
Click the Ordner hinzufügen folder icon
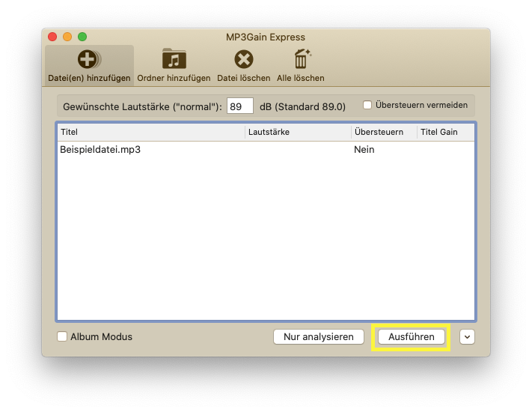tap(174, 60)
